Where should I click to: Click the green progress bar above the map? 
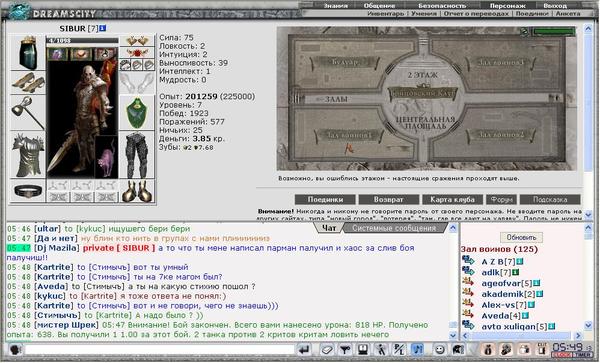coord(554,31)
